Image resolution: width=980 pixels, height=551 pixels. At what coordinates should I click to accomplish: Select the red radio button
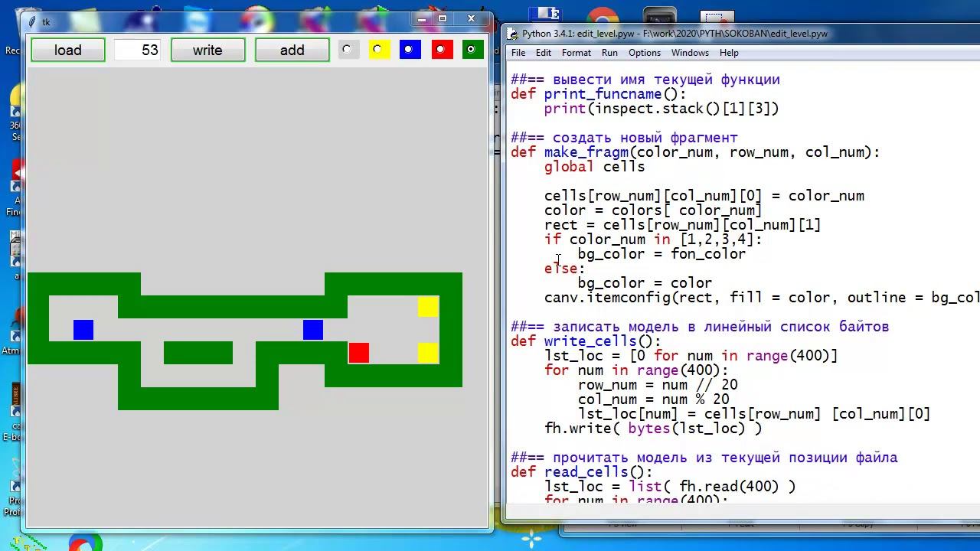tap(441, 50)
